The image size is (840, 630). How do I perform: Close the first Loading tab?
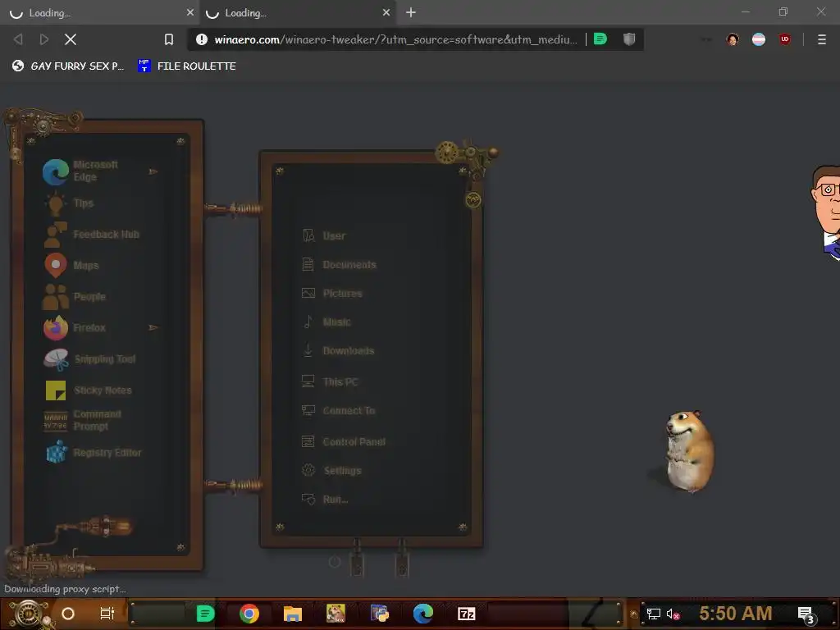[190, 12]
